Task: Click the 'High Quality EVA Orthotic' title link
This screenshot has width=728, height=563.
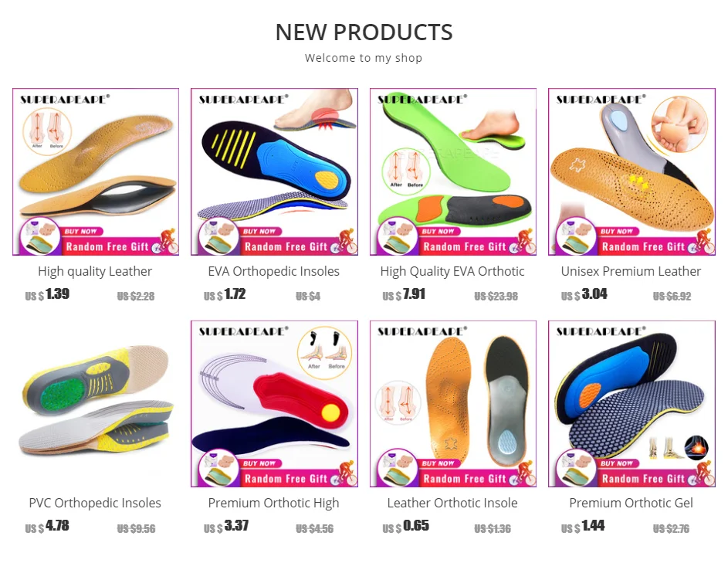Action: [x=452, y=271]
